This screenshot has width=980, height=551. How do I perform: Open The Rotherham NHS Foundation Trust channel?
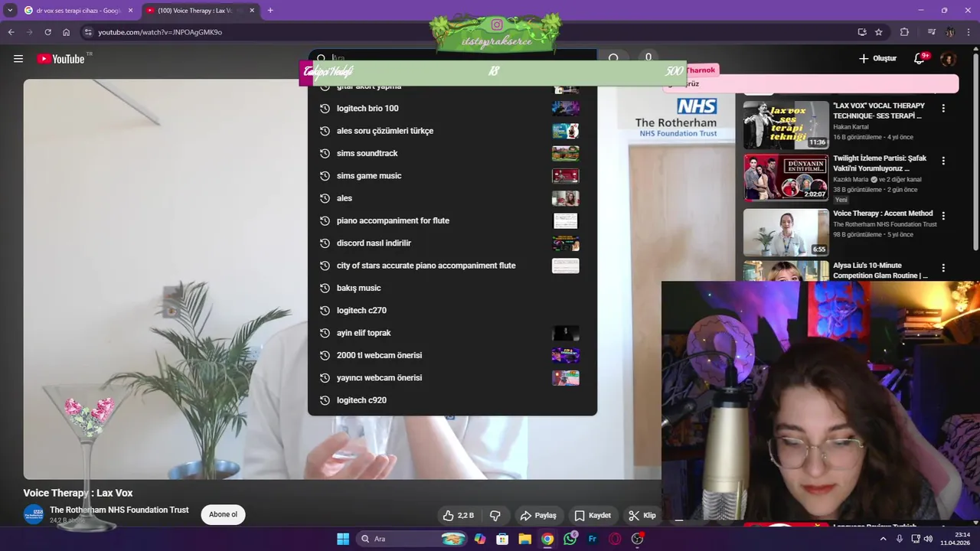pyautogui.click(x=119, y=510)
